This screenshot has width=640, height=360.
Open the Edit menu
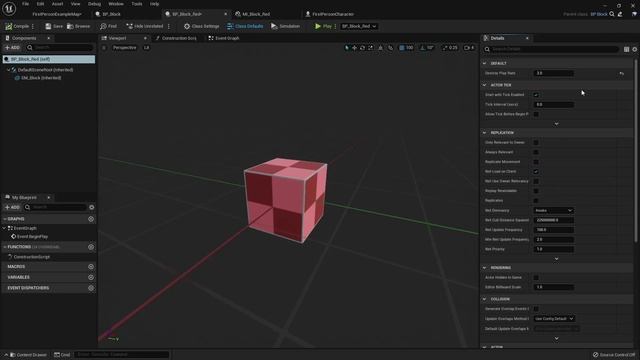pos(40,4)
